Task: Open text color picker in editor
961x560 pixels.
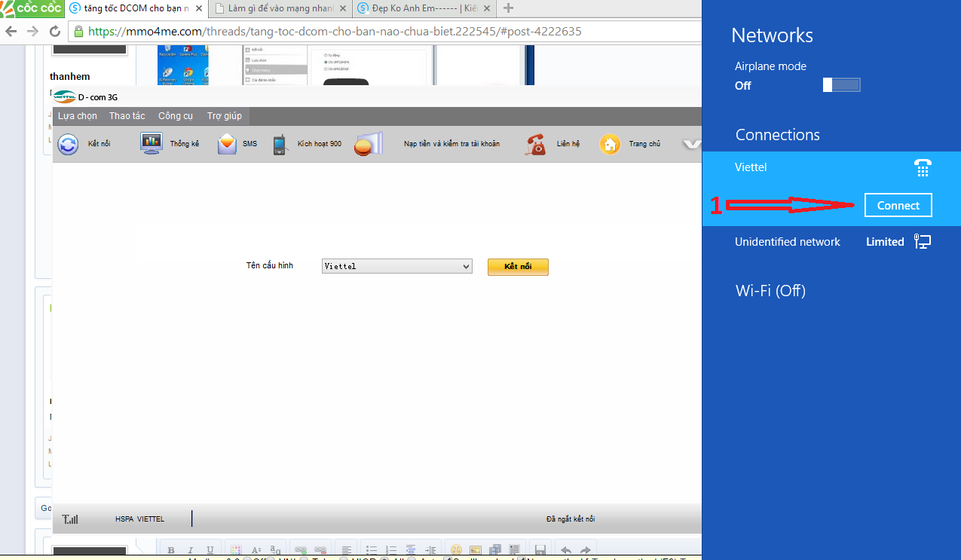Action: pos(236,550)
